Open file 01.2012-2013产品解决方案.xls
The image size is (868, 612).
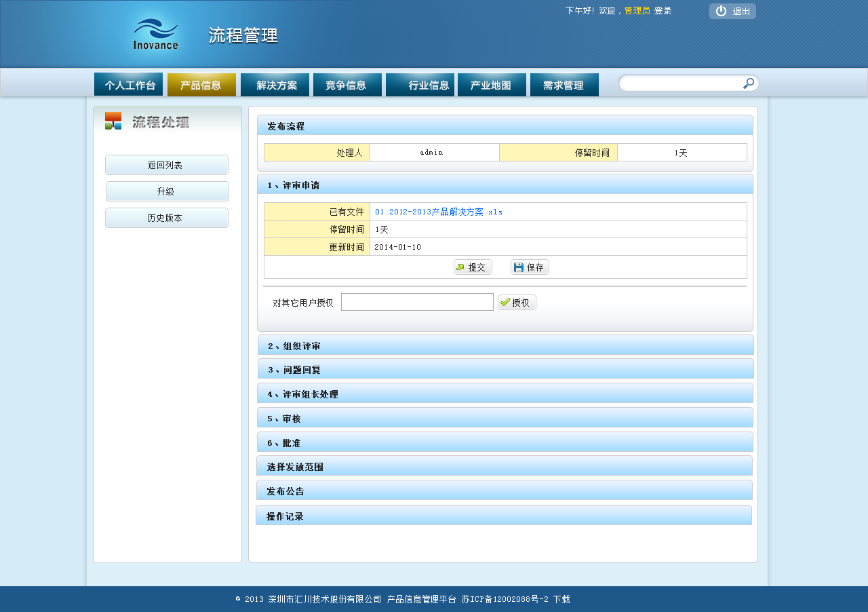(439, 212)
